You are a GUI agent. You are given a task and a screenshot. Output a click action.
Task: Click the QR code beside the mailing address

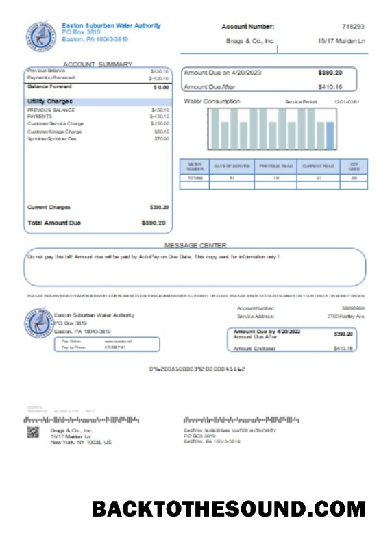coord(33,432)
